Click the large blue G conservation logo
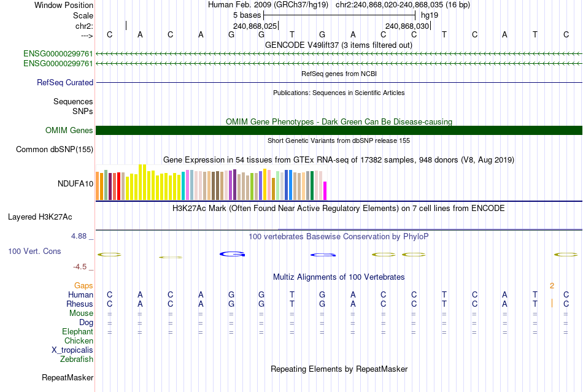The width and height of the screenshot is (583, 392). tap(232, 254)
